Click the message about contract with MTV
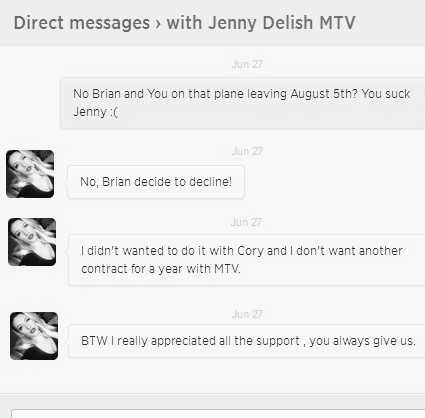This screenshot has width=425, height=418. click(x=247, y=260)
